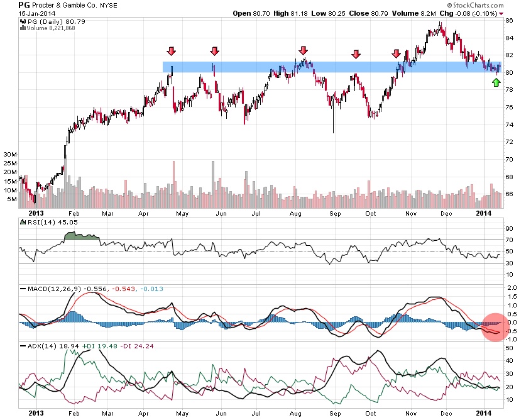
Task: Click the PG ticker symbol in the header
Action: 24,5
